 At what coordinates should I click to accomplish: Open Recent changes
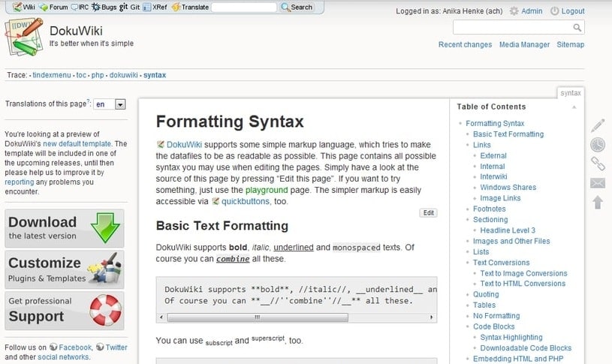465,44
